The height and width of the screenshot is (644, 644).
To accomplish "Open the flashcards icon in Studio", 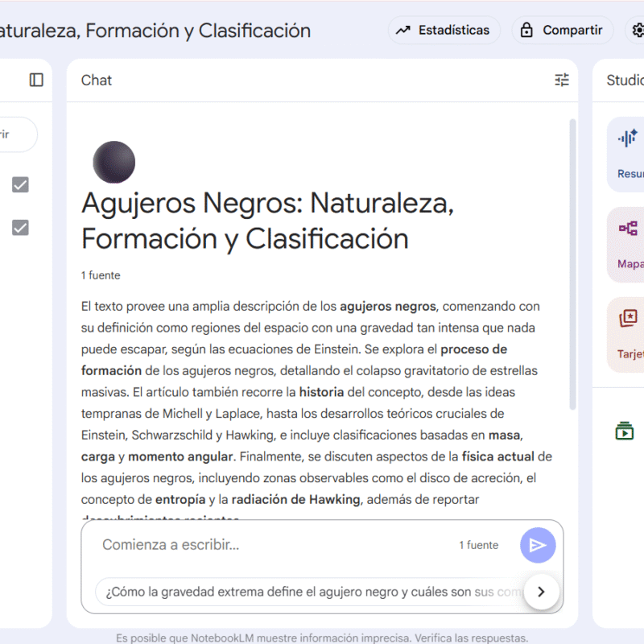I will click(x=628, y=319).
